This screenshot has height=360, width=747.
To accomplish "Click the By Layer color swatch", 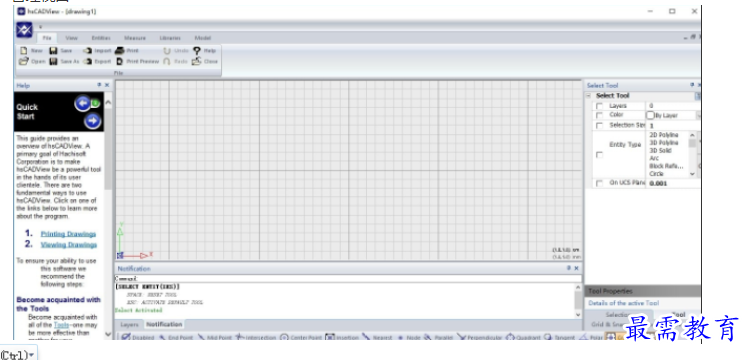I will (x=650, y=115).
